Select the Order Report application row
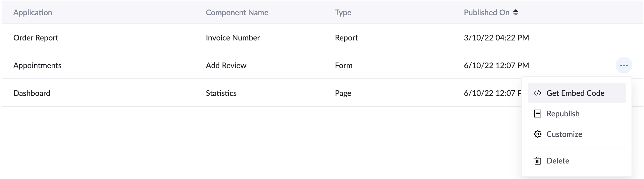This screenshot has width=644, height=179. (x=36, y=38)
